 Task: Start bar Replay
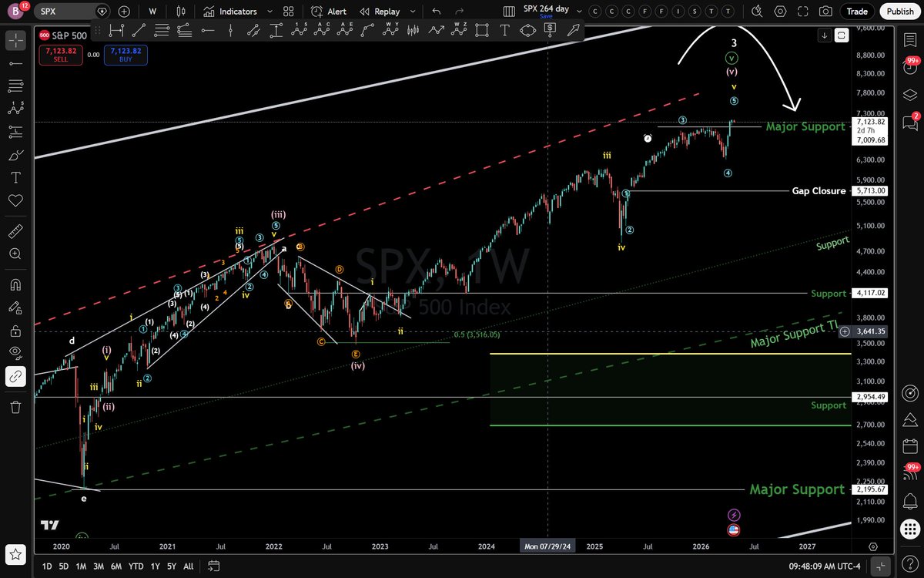[x=379, y=12]
